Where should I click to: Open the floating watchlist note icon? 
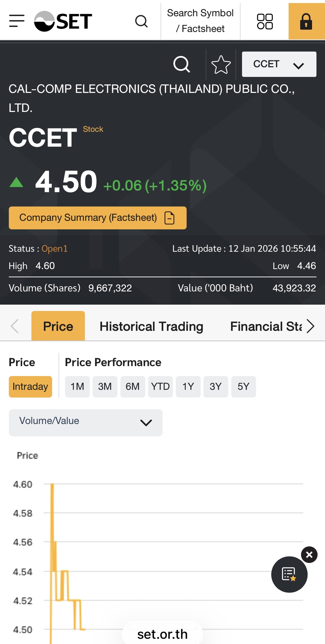coord(289,574)
